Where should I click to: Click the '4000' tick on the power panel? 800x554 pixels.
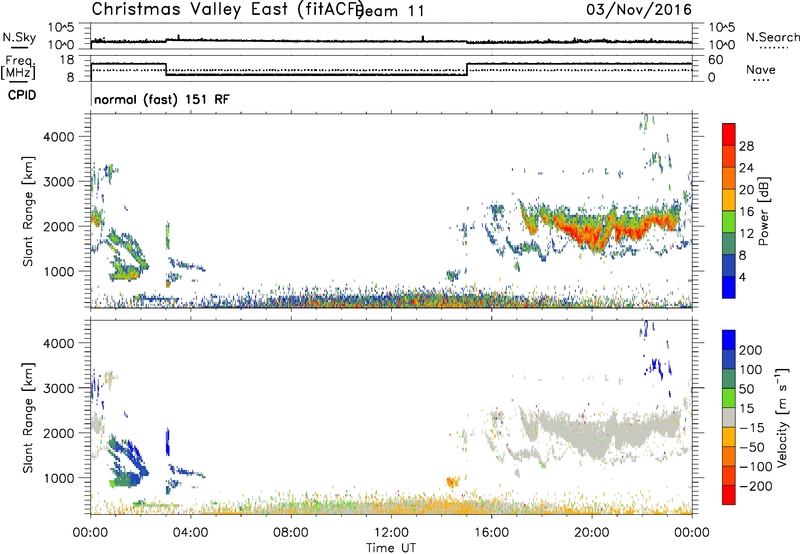58,137
